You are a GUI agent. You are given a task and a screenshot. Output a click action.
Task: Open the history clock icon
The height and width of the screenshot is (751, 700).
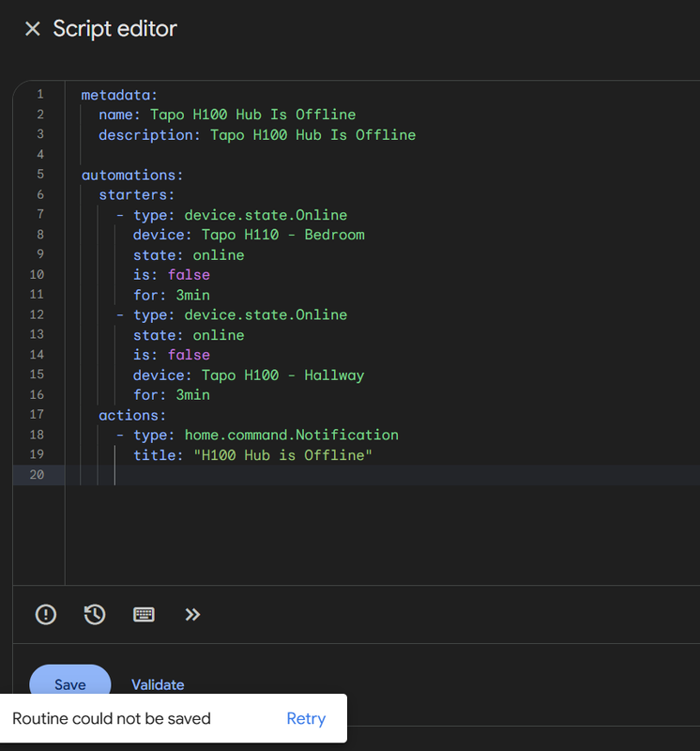(95, 615)
